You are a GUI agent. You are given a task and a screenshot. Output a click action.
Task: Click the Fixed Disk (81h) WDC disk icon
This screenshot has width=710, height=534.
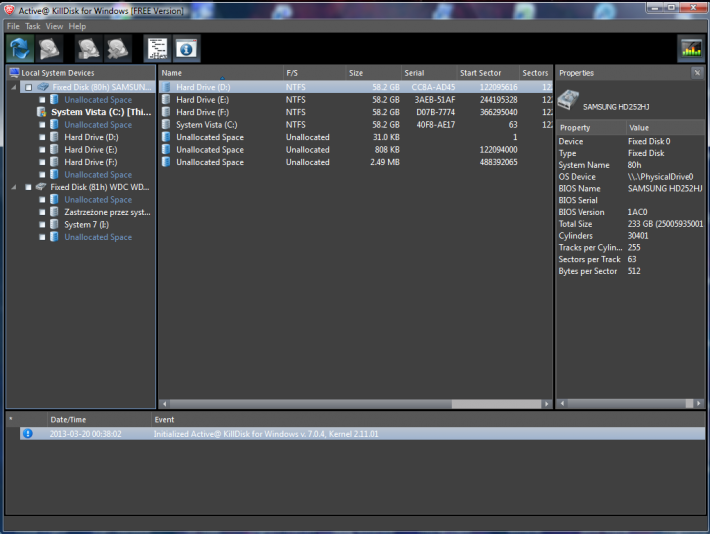pos(41,187)
